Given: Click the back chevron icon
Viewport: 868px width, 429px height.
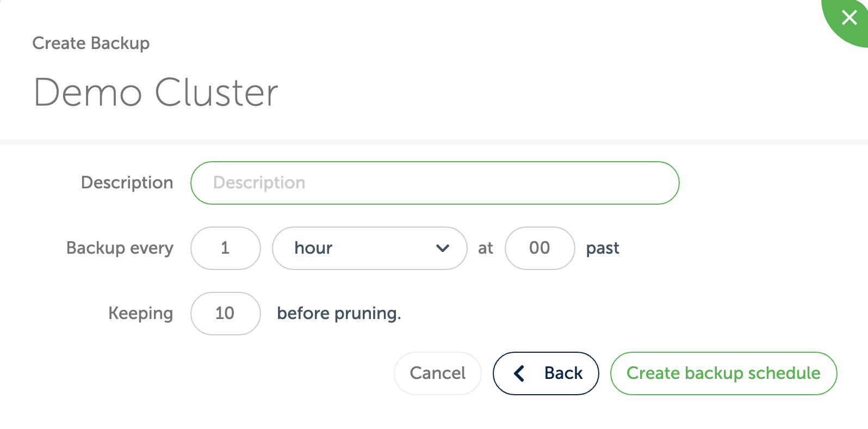Looking at the screenshot, I should click(519, 373).
